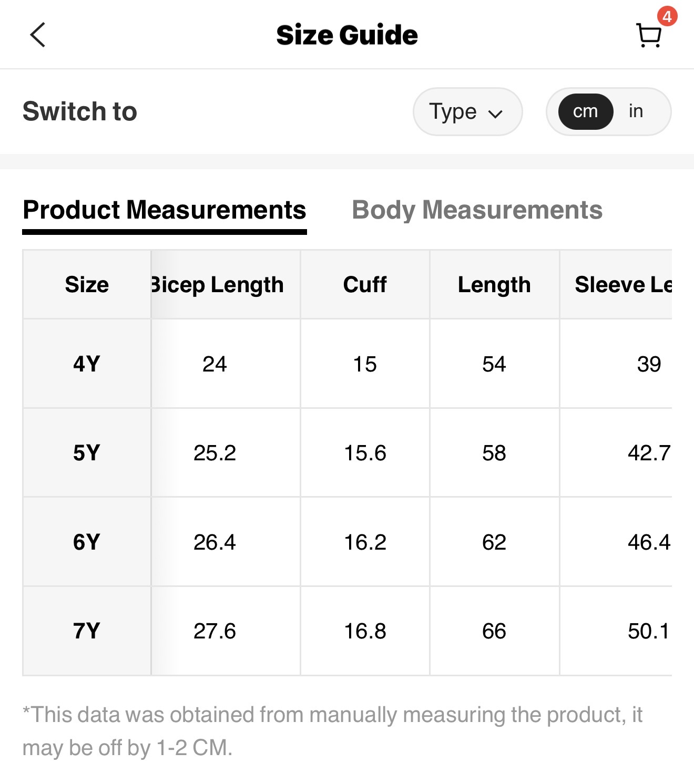Screen dimensions: 694x784
Task: Switch units to inches
Action: click(x=636, y=111)
